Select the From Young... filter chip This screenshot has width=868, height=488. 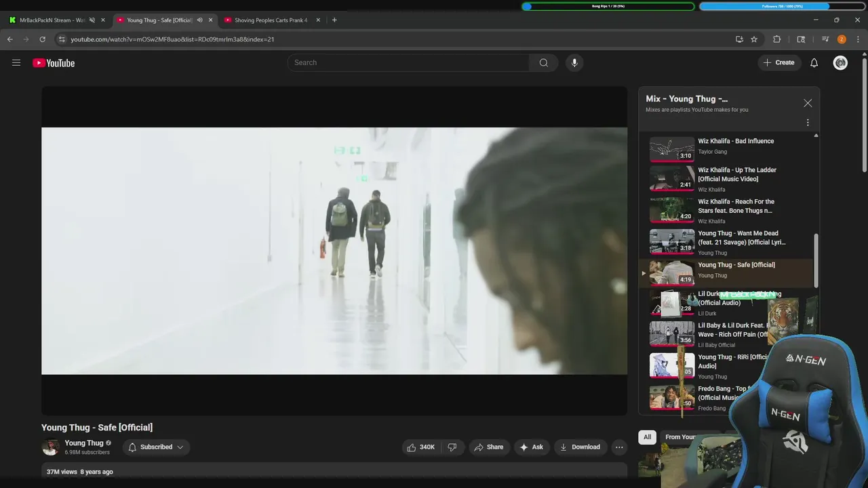coord(680,437)
